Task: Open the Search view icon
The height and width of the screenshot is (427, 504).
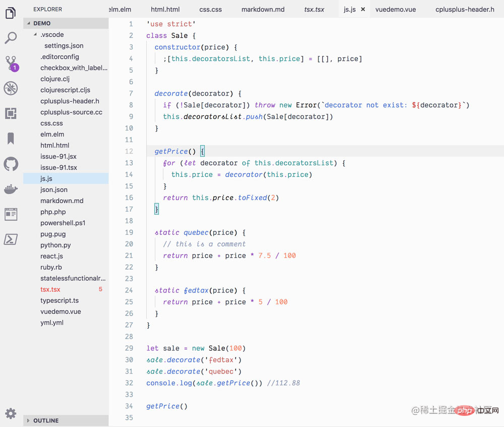Action: [x=11, y=38]
